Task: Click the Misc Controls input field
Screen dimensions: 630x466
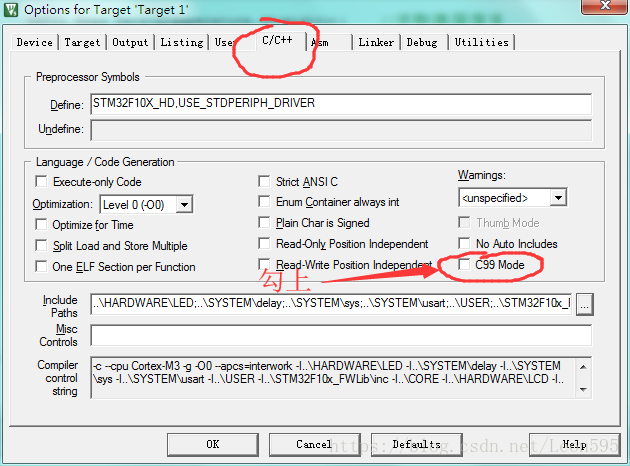Action: (x=341, y=335)
